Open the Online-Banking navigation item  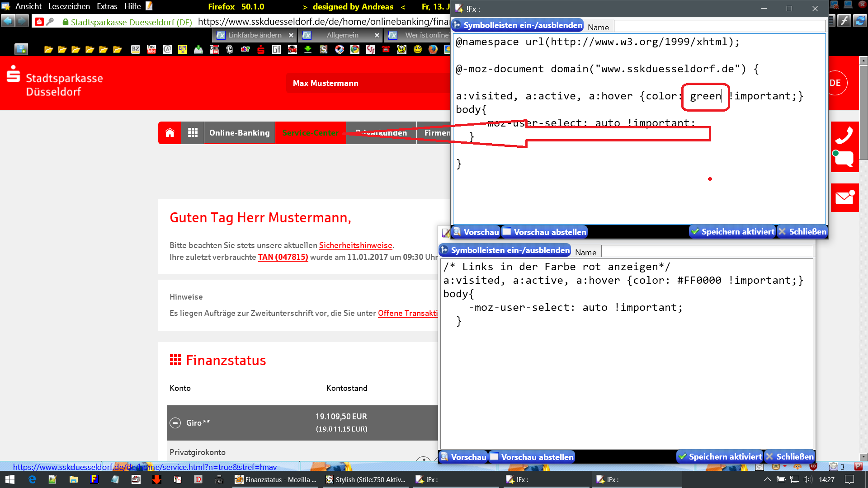(239, 133)
